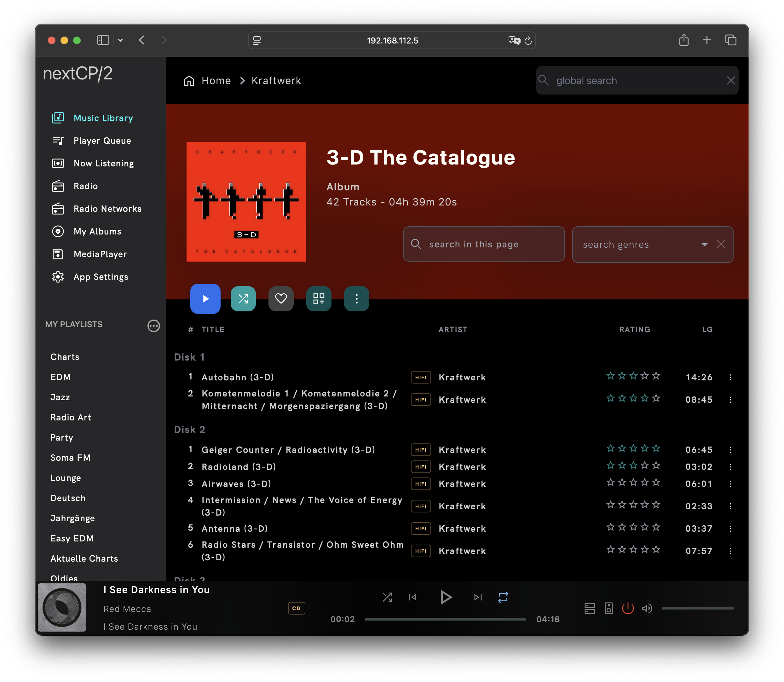Adjust the volume slider
The width and height of the screenshot is (784, 682).
point(697,608)
